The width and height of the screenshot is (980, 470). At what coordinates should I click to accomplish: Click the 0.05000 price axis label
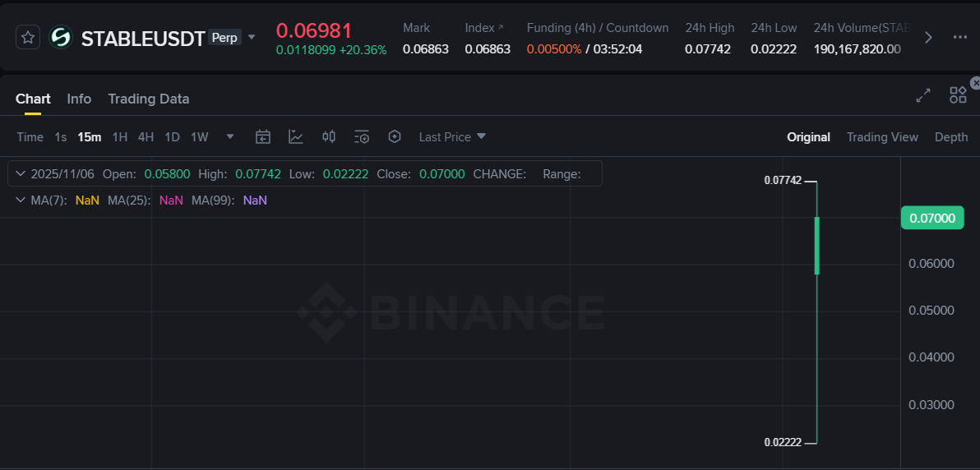(931, 311)
